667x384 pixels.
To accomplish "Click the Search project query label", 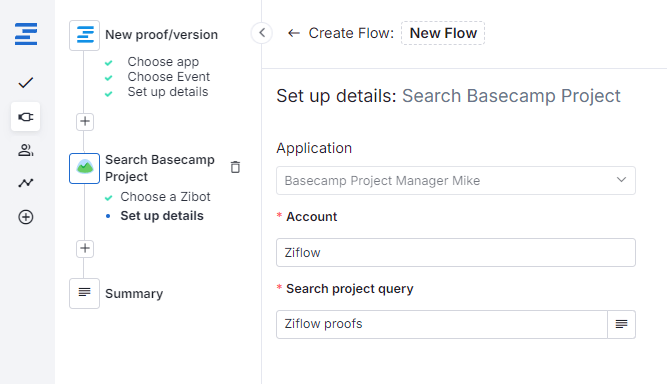I will [x=350, y=289].
